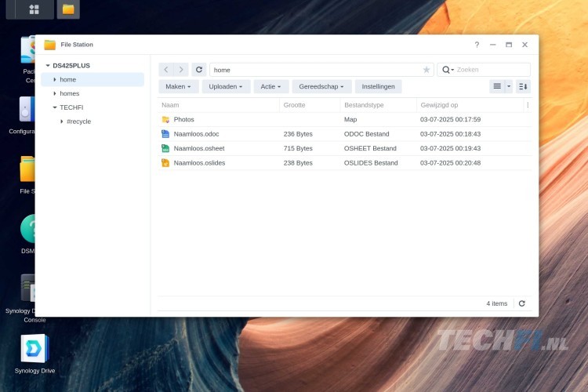This screenshot has height=392, width=588.
Task: Click the Naamloos.osheet file icon
Action: [x=165, y=148]
